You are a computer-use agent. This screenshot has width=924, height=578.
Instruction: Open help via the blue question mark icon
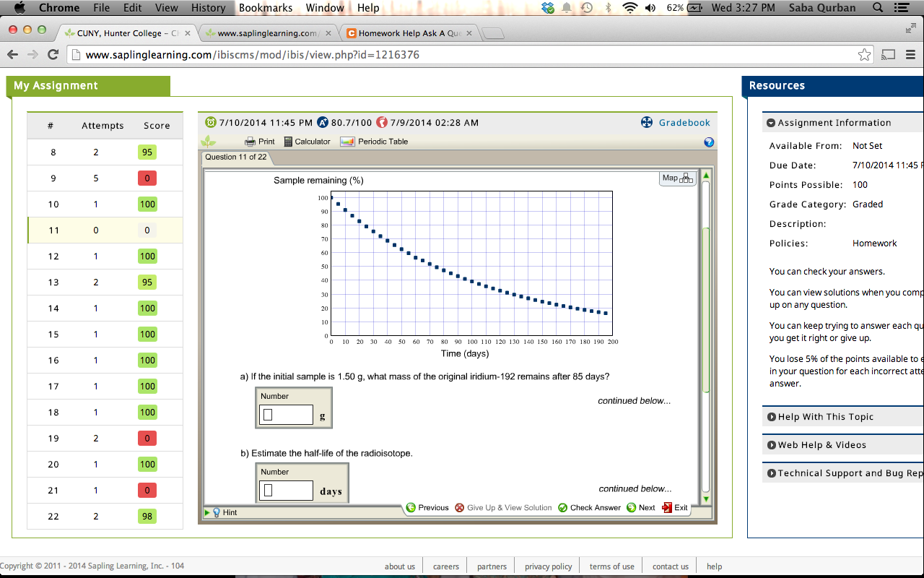point(708,142)
